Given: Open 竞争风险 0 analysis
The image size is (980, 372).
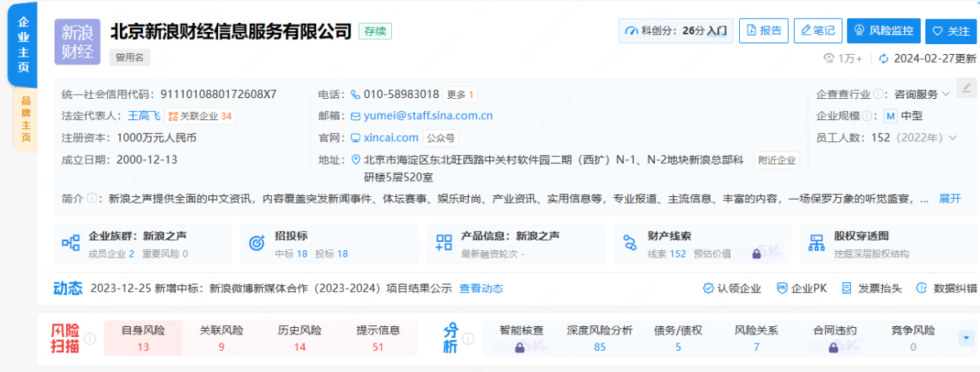Looking at the screenshot, I should [913, 338].
